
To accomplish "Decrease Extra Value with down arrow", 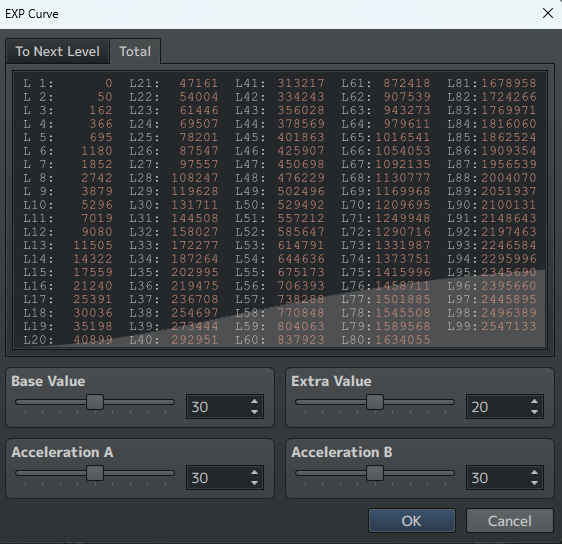I will 534,412.
